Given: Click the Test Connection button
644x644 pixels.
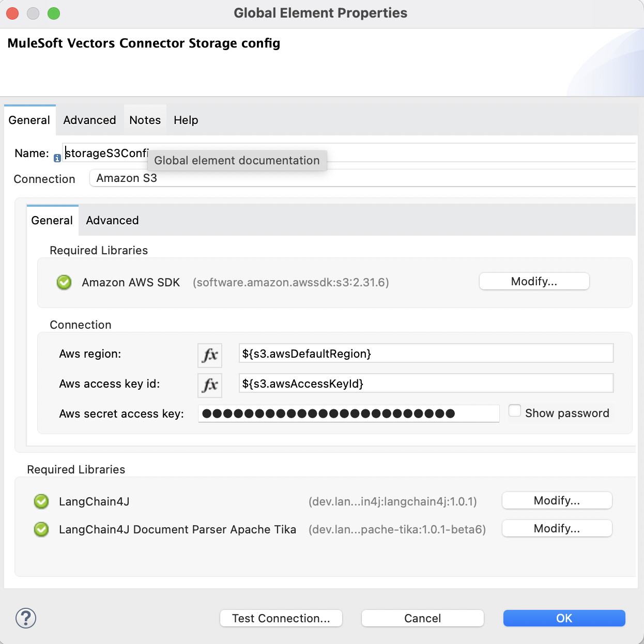Looking at the screenshot, I should [x=281, y=618].
